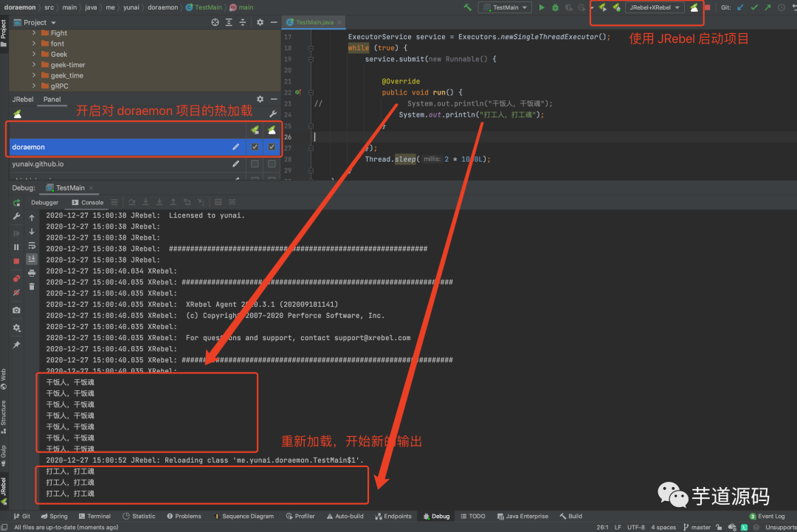
Task: Open Event Log
Action: click(767, 517)
